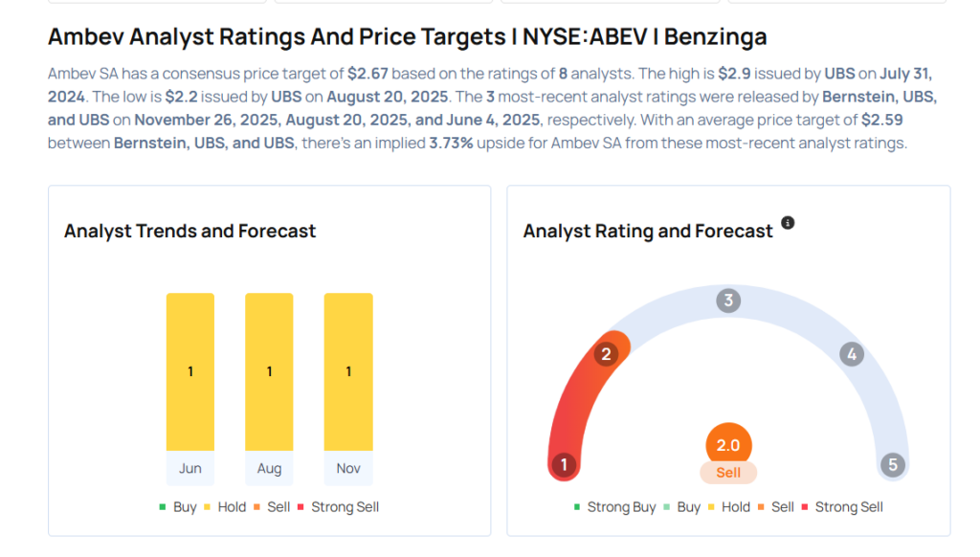The height and width of the screenshot is (557, 980).
Task: Click the Nov month label
Action: tap(348, 469)
